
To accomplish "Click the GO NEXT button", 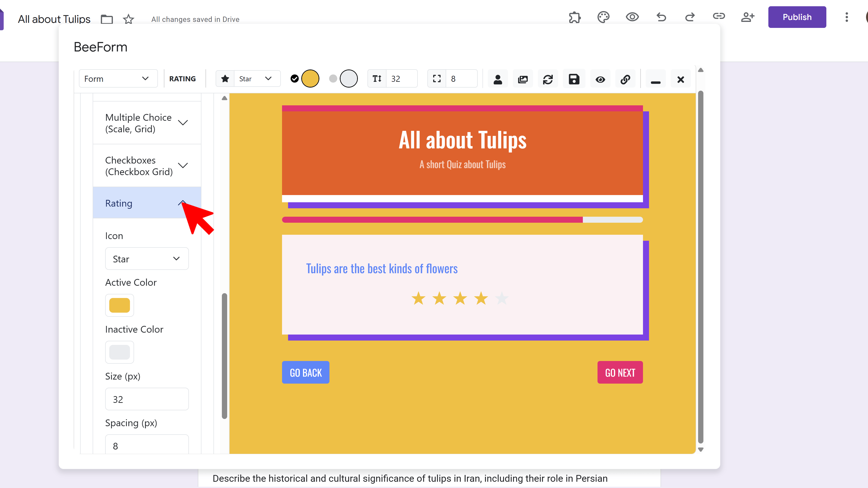I will click(620, 372).
